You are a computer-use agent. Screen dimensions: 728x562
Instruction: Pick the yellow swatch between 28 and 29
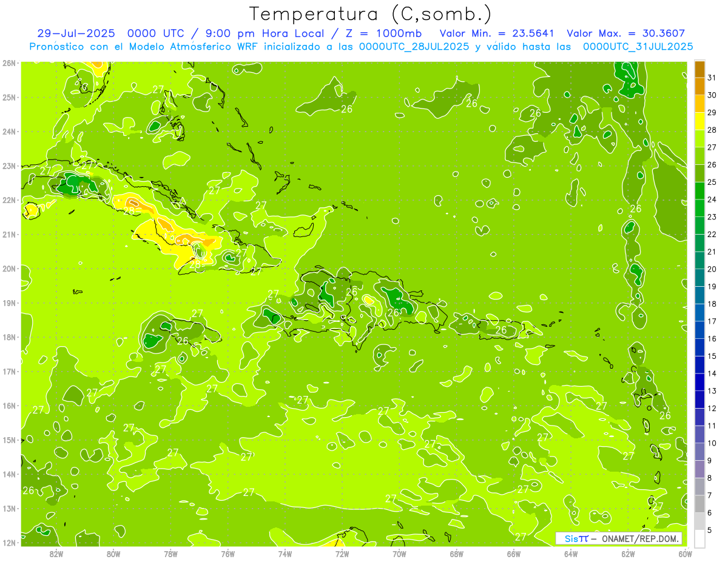(699, 121)
